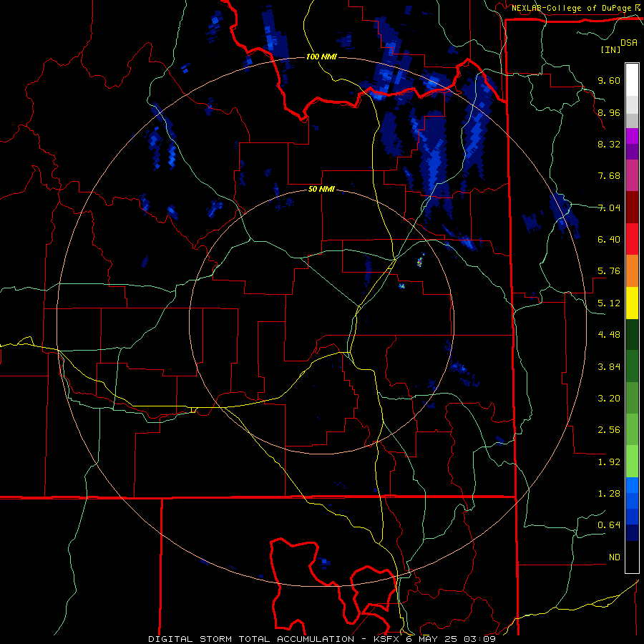Click the 9.60 legend value
Screen dimensions: 644x644
pos(609,80)
